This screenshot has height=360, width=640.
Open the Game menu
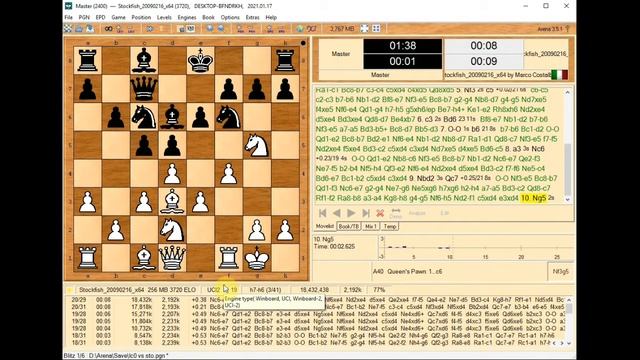(118, 18)
